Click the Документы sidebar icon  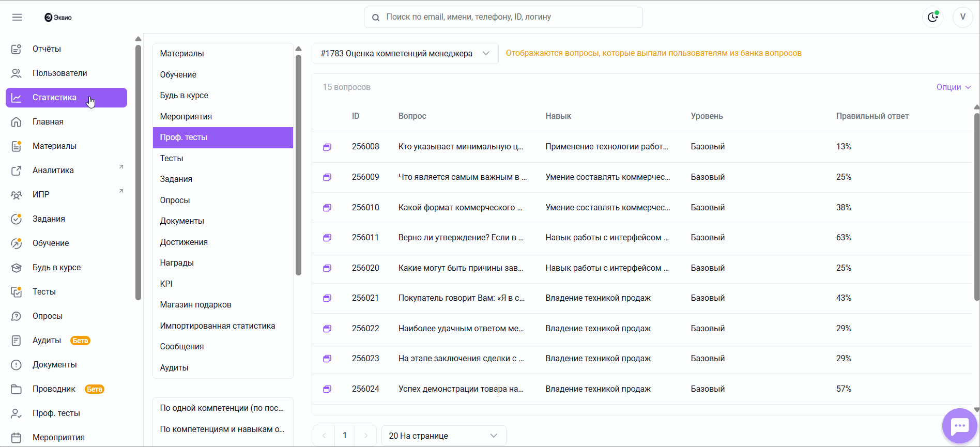tap(17, 365)
